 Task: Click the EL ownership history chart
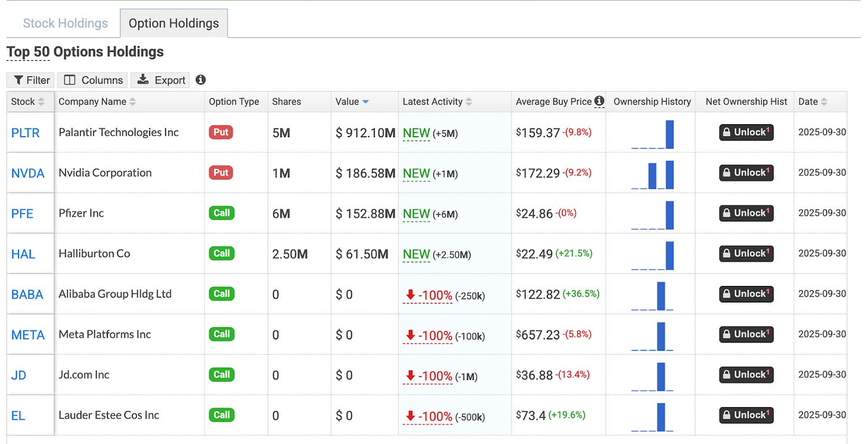(652, 417)
